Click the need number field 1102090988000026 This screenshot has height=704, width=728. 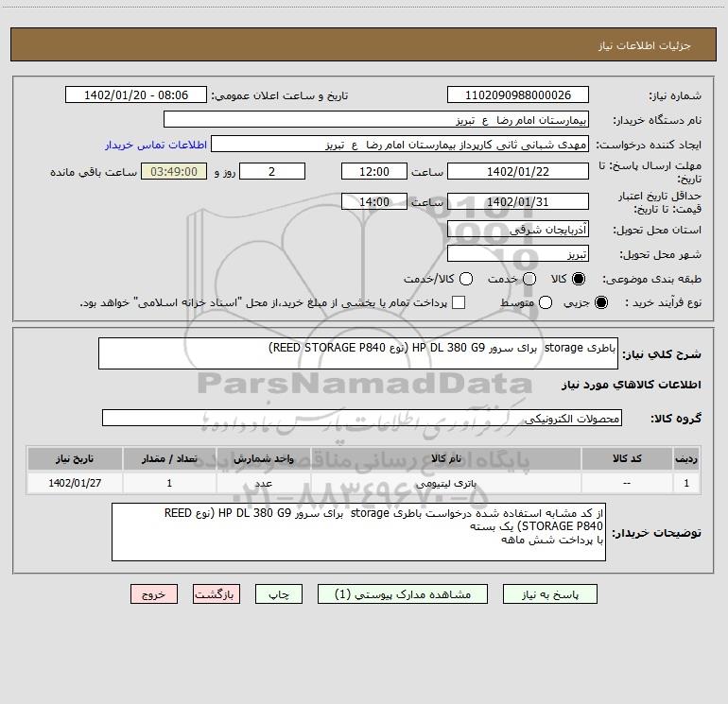point(518,94)
